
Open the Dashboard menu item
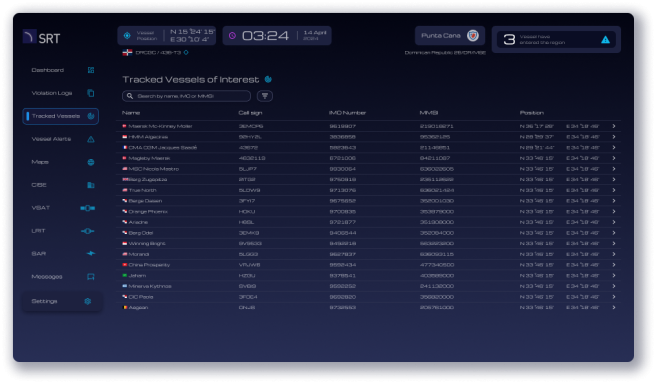[x=61, y=70]
